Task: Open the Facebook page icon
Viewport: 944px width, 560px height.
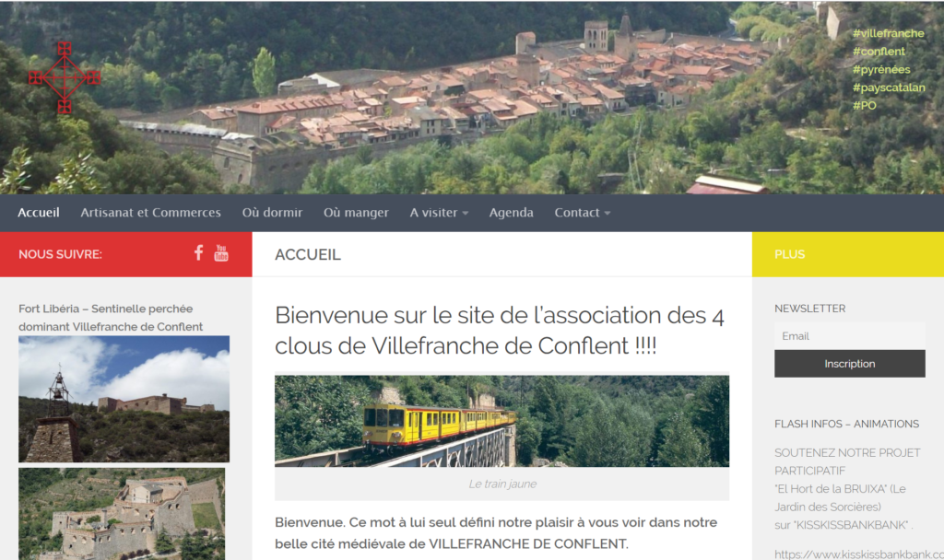Action: coord(199,252)
